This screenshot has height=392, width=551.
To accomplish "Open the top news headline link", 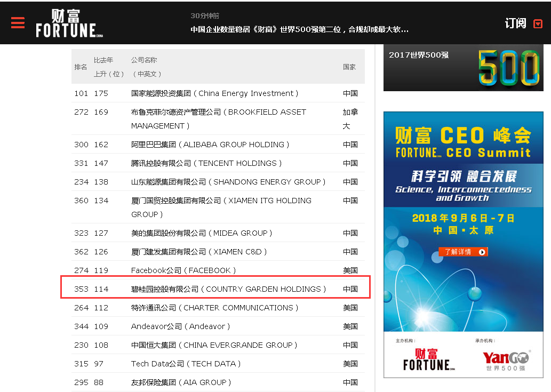I will 299,29.
